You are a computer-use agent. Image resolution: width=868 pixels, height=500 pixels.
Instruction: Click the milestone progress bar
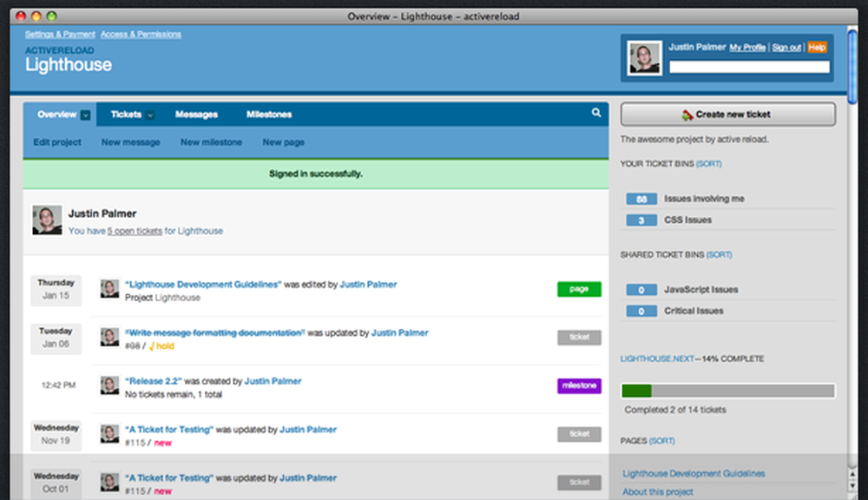click(728, 391)
